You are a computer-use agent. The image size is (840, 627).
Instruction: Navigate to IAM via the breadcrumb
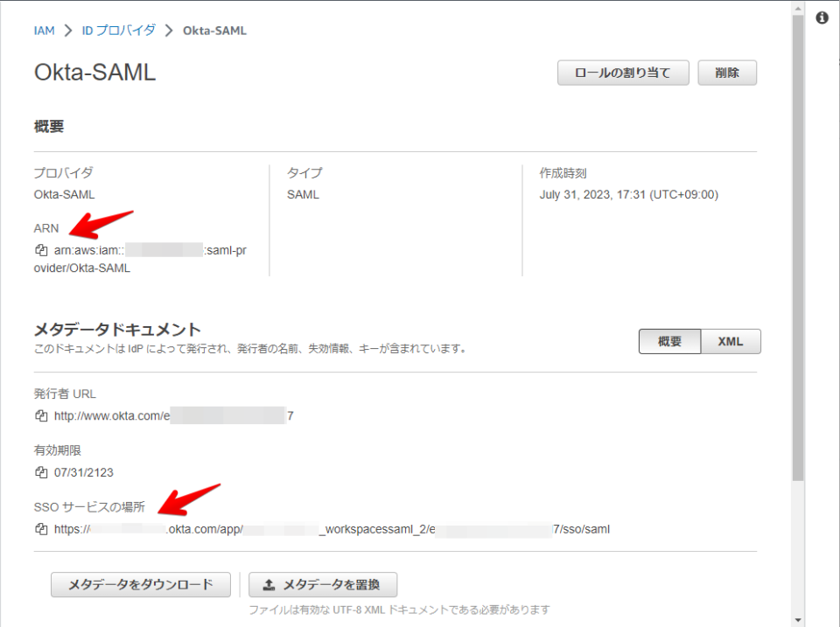44,30
